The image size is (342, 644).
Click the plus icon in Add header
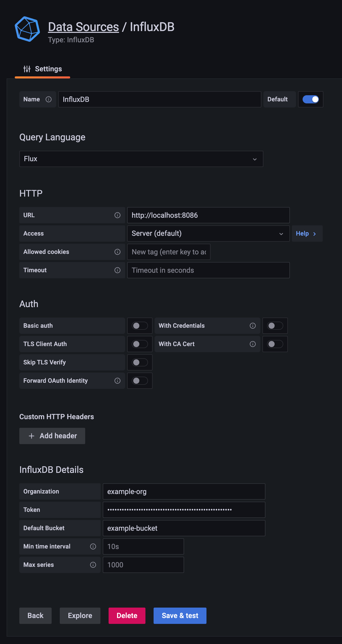(x=32, y=436)
